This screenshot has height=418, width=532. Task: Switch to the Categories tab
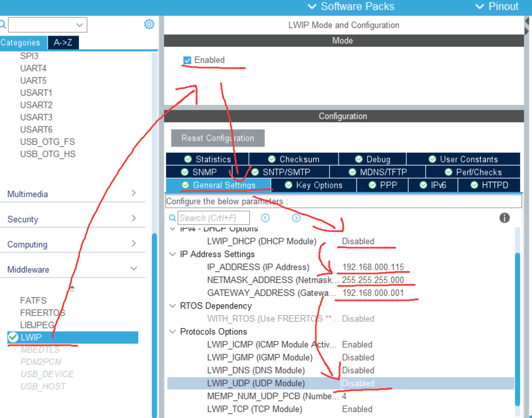[x=23, y=43]
